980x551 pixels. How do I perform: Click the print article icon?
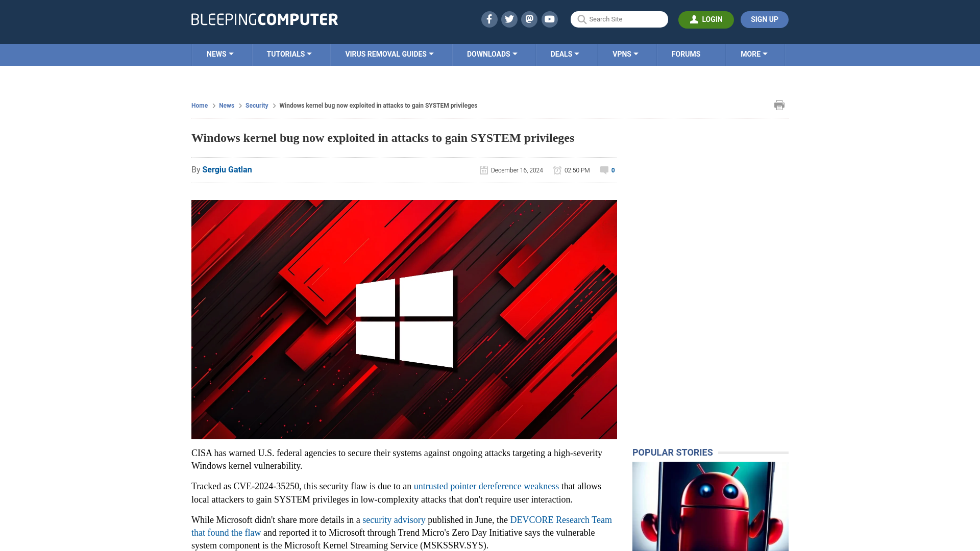(779, 105)
